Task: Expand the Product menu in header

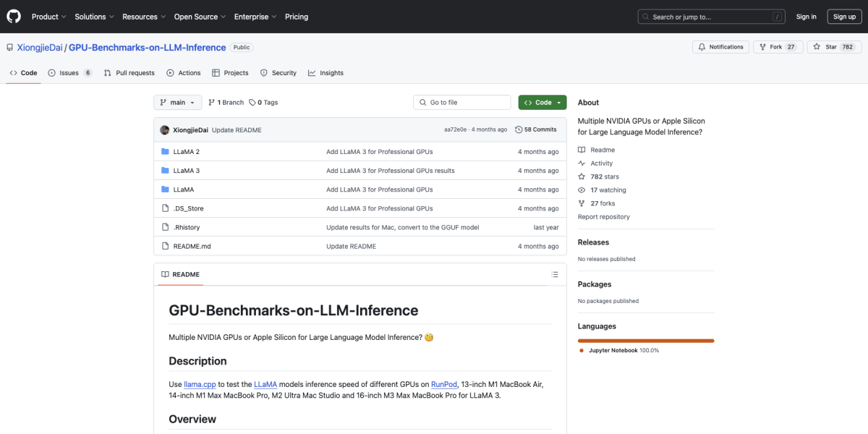Action: 48,17
